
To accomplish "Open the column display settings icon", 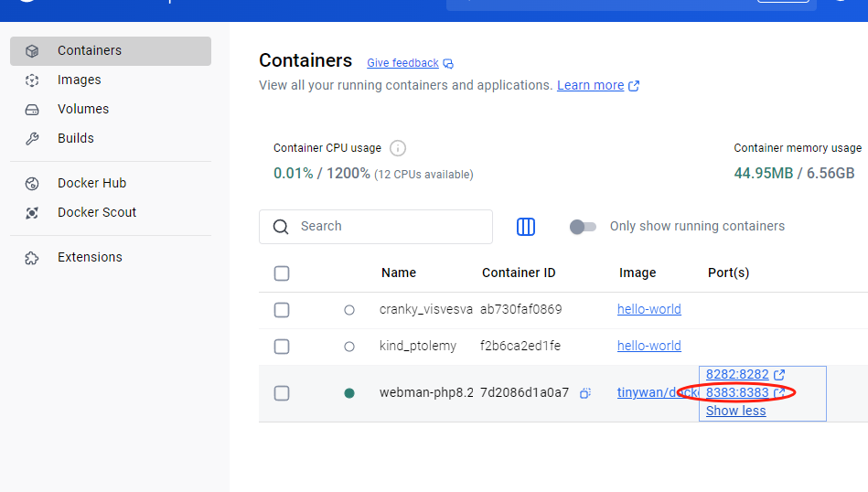I will tap(526, 227).
